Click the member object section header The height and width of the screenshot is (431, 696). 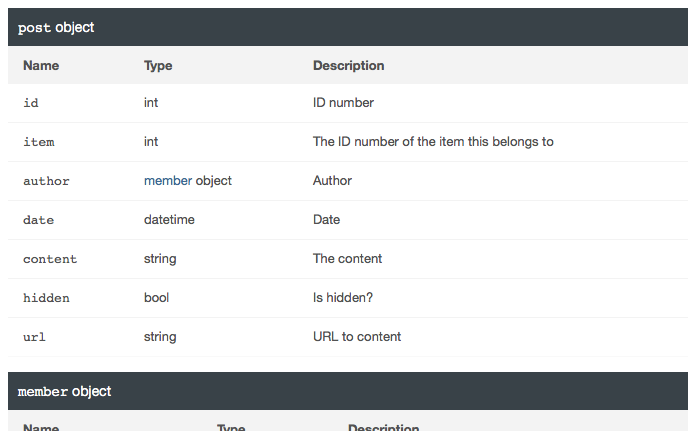[348, 391]
